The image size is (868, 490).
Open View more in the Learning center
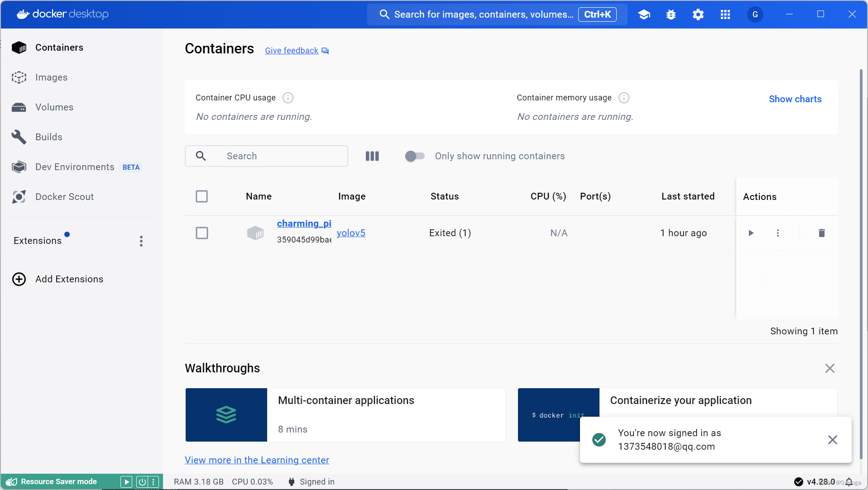pos(256,460)
